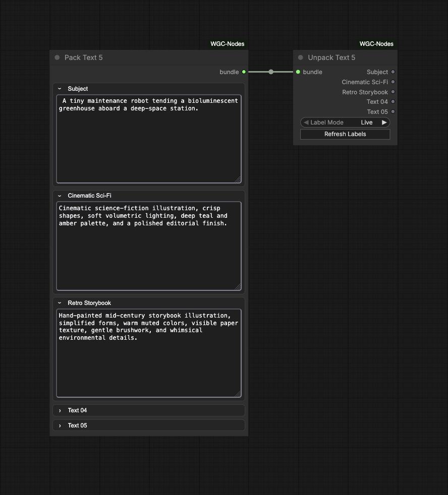Click inside the Subject text area
The width and height of the screenshot is (448, 495).
point(149,139)
